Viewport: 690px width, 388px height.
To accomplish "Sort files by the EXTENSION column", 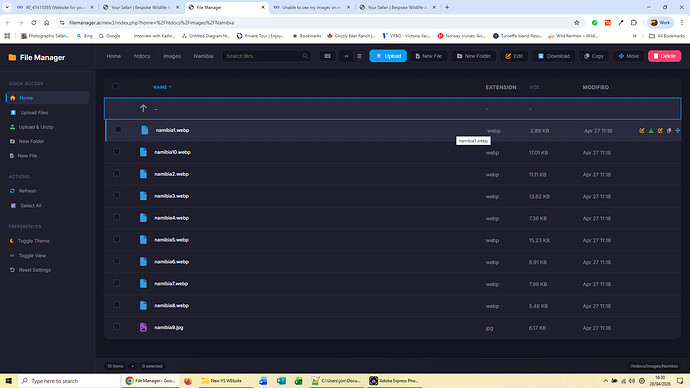I will 502,87.
